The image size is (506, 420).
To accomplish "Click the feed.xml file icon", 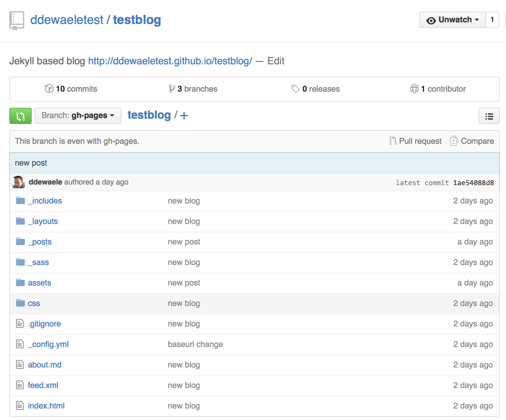I will [20, 385].
